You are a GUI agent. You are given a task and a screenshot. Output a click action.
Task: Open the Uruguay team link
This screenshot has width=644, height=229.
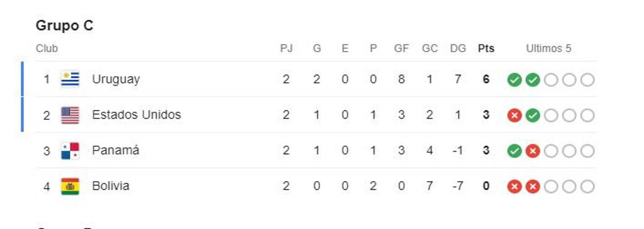116,80
